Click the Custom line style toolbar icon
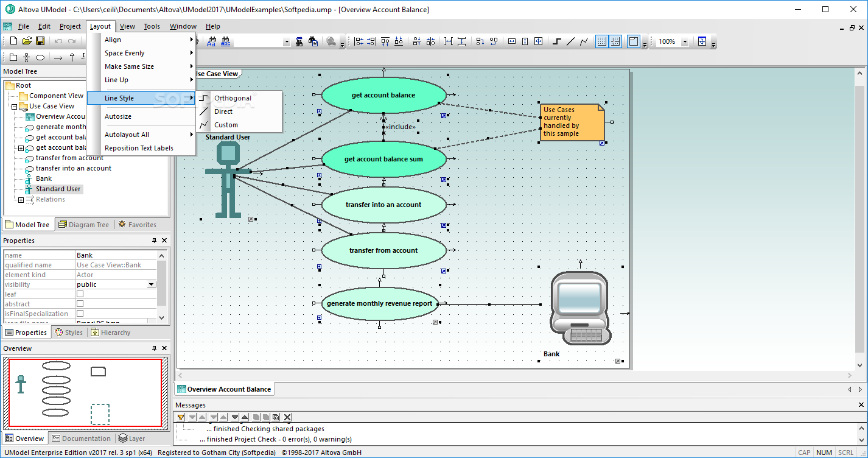 [584, 41]
